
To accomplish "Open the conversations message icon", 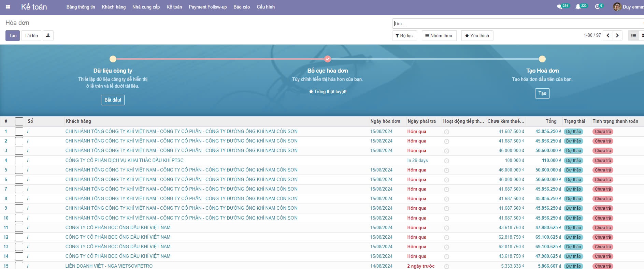I will (x=559, y=7).
